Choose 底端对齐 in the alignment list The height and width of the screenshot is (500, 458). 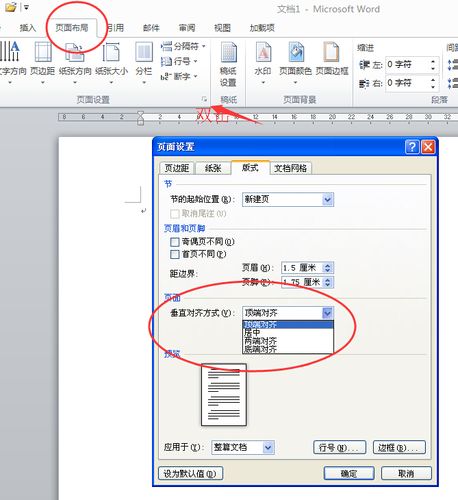(288, 349)
